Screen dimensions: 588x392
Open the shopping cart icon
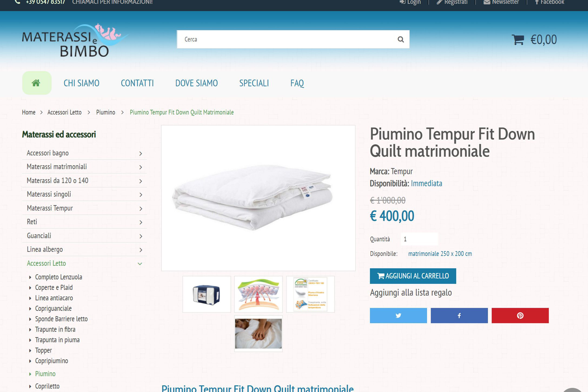[518, 40]
